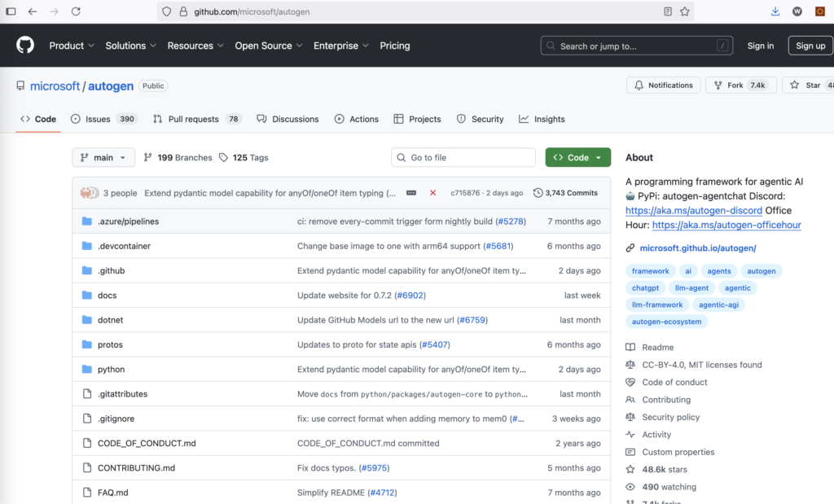Open 199 Branches link
Image resolution: width=834 pixels, height=504 pixels.
point(178,157)
